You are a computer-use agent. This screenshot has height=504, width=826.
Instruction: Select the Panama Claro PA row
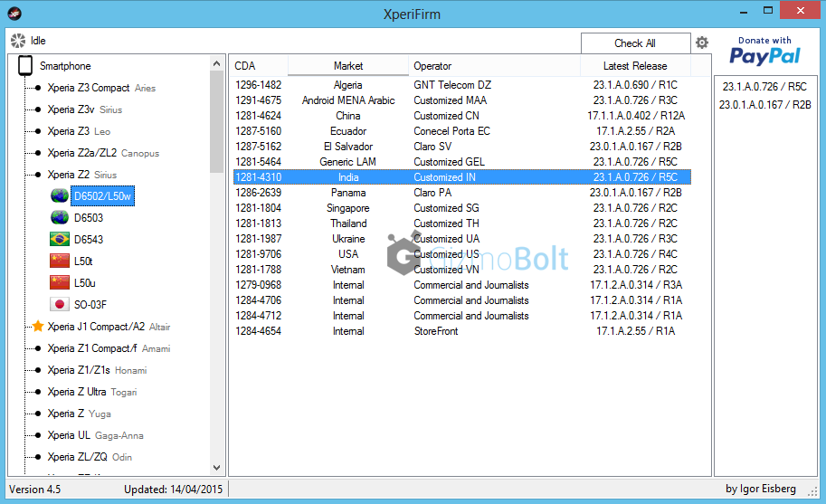[462, 192]
